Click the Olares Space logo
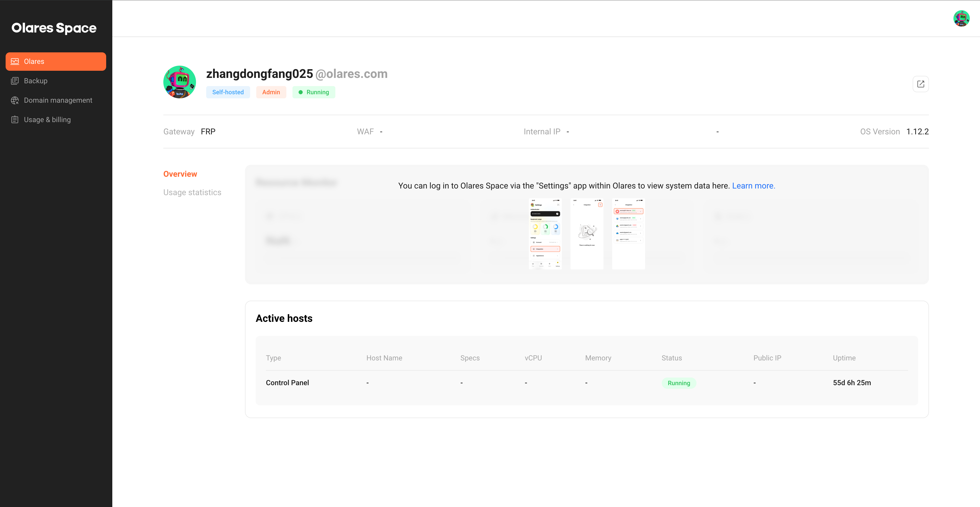The width and height of the screenshot is (980, 507). 54,28
